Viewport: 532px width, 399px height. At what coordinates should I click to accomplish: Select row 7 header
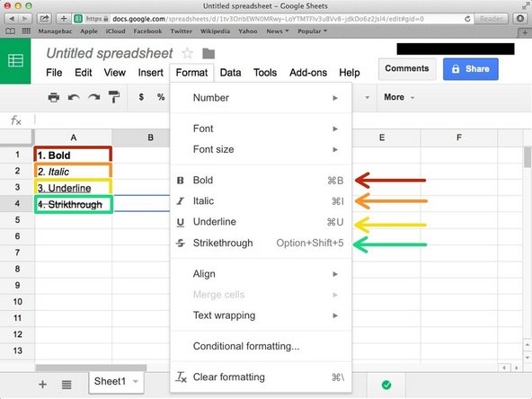coord(17,253)
